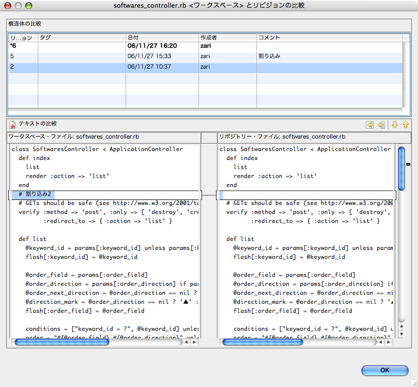This screenshot has width=418, height=387.
Task: Click the コメント column header
Action: pos(329,37)
